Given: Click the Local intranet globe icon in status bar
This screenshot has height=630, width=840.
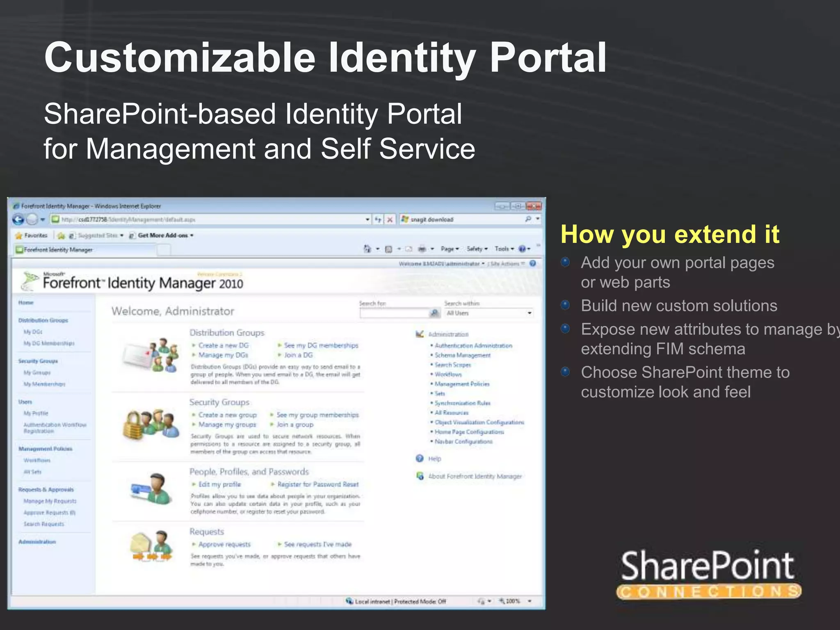Looking at the screenshot, I should click(x=349, y=601).
